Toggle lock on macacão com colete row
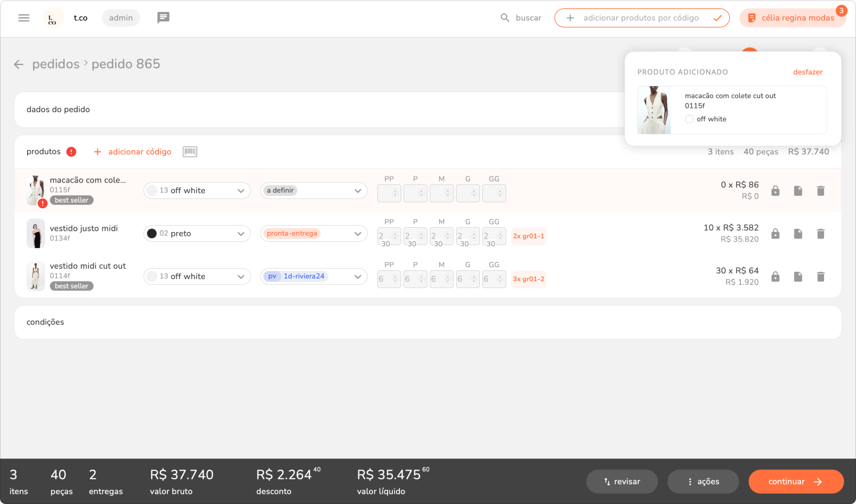Screen dimensions: 856x504 click(775, 191)
